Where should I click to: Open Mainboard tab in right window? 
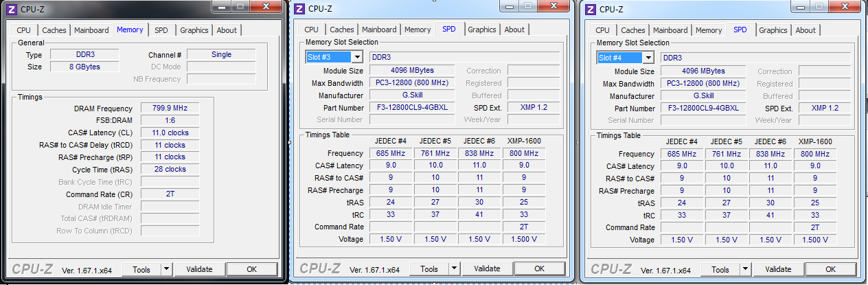pos(670,30)
